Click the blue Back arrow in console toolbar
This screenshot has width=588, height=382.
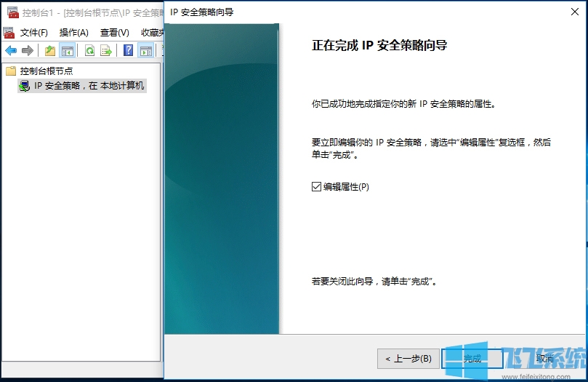tap(11, 50)
